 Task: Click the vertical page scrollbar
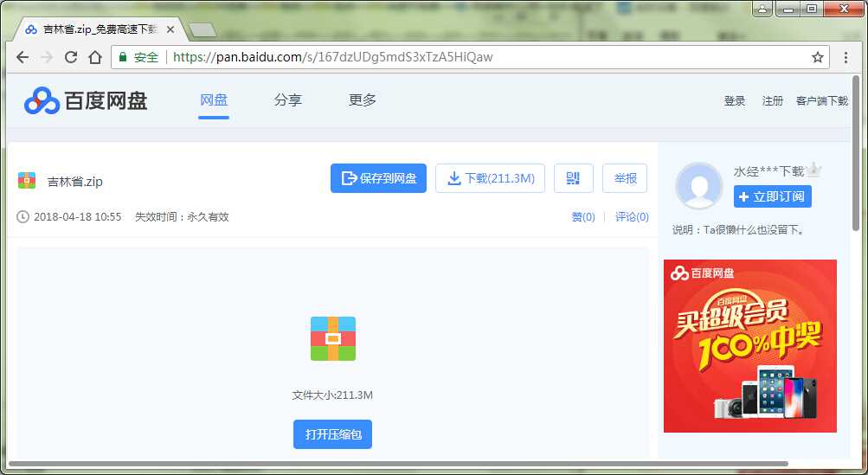(x=856, y=154)
